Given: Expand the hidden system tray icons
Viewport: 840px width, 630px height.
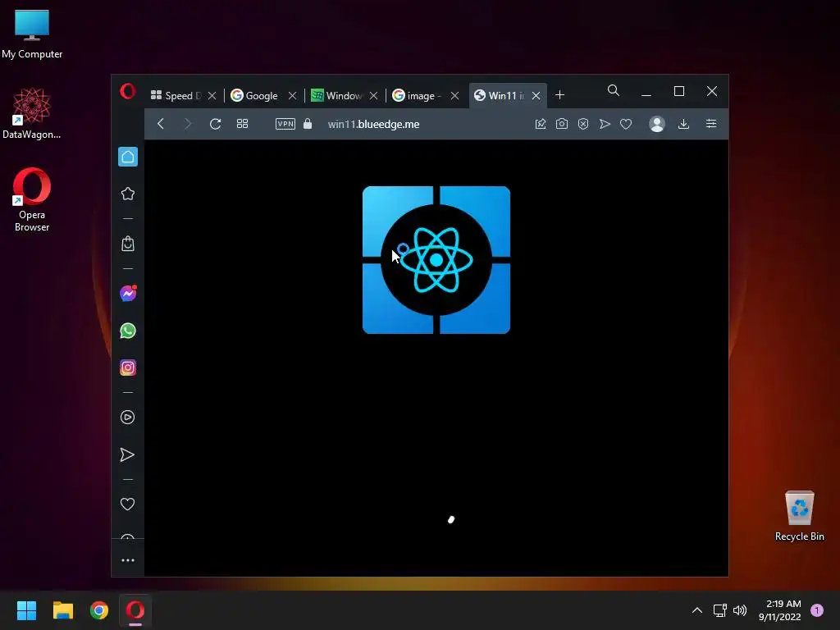Looking at the screenshot, I should point(697,610).
